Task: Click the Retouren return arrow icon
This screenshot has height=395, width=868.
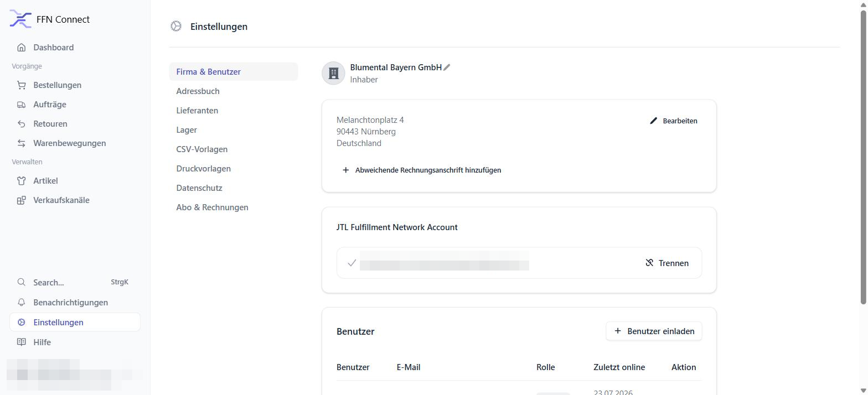Action: (21, 124)
